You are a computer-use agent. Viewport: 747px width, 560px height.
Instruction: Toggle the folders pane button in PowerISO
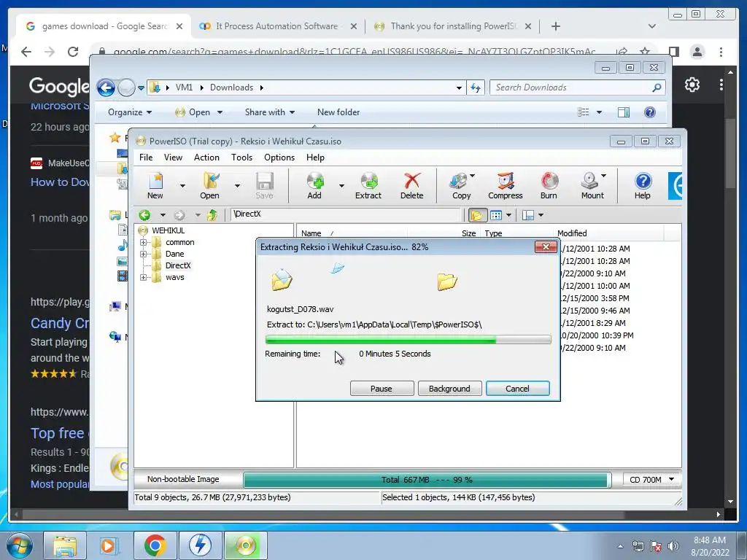pos(476,215)
